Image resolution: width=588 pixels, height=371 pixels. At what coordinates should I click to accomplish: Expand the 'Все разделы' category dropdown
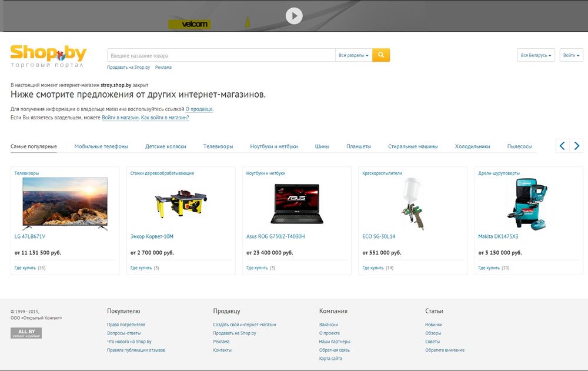click(x=353, y=55)
